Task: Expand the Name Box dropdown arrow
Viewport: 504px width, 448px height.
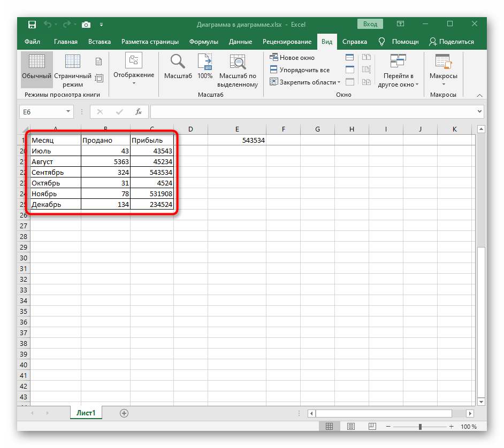Action: (68, 111)
